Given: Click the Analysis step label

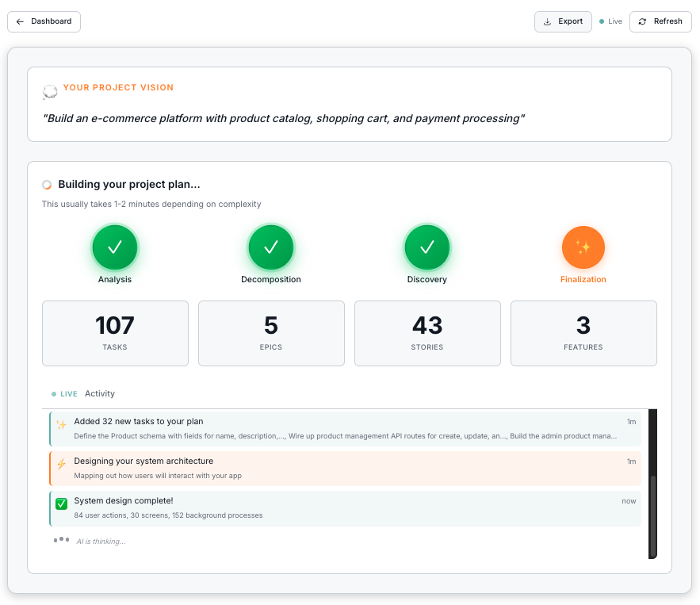Looking at the screenshot, I should pyautogui.click(x=115, y=280).
